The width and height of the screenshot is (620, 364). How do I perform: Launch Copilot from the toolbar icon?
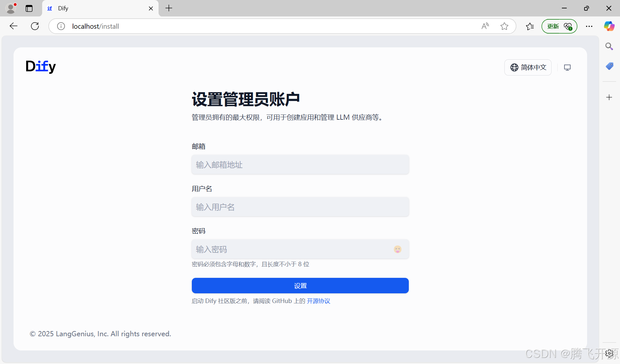click(609, 26)
